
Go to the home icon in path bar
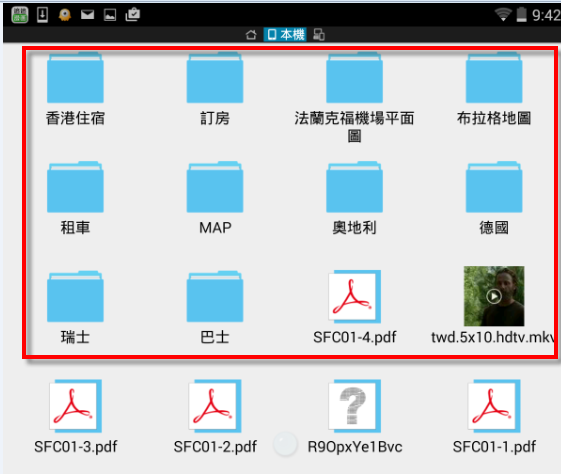(251, 35)
